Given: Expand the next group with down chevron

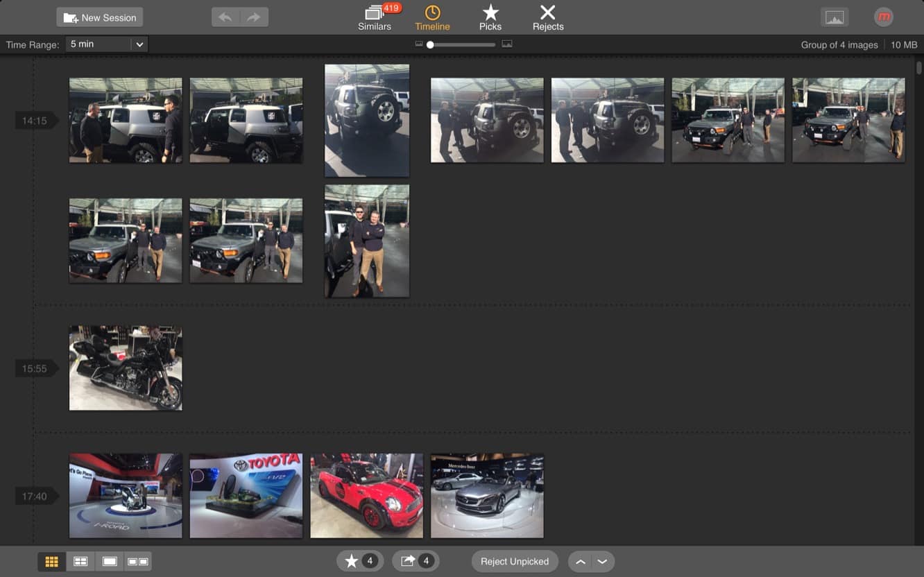Looking at the screenshot, I should click(x=602, y=561).
